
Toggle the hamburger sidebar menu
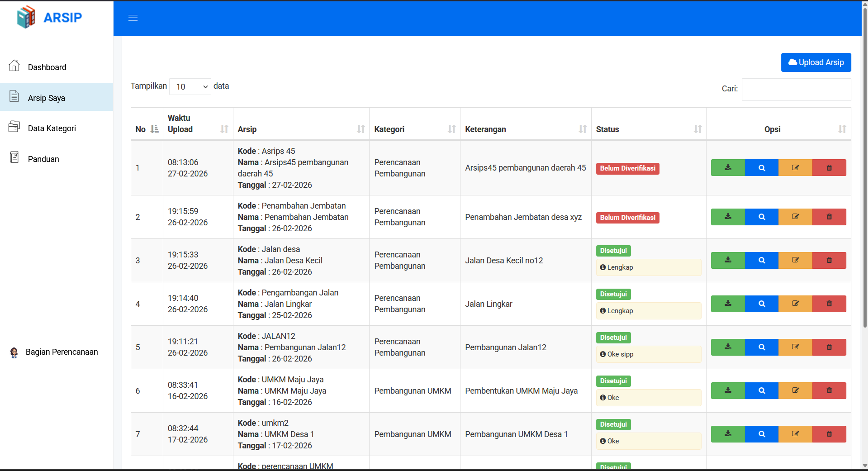tap(133, 18)
